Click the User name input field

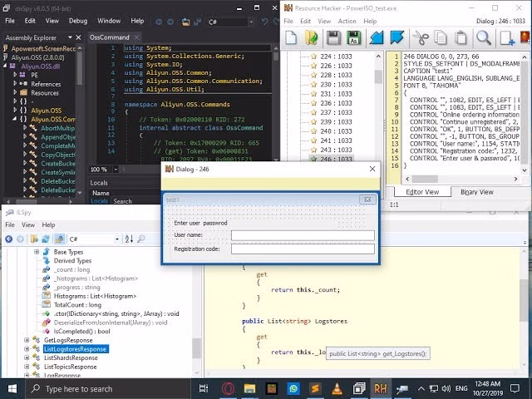(303, 235)
